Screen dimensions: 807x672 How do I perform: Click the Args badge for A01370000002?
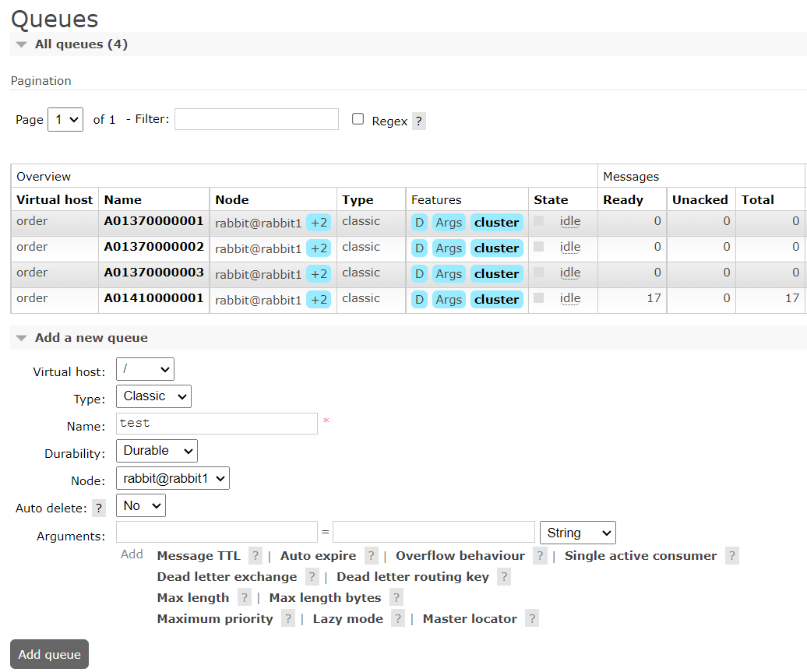[x=449, y=248]
